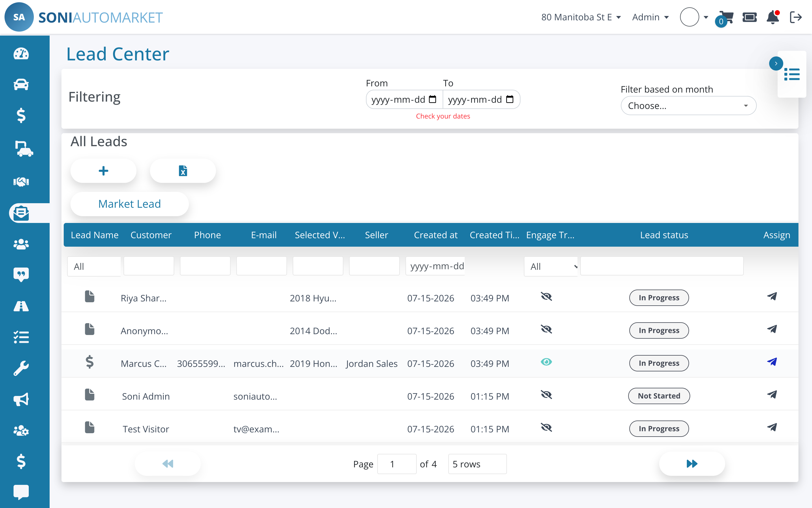The height and width of the screenshot is (508, 812).
Task: Open the handshake deals sidebar icon
Action: tap(21, 182)
